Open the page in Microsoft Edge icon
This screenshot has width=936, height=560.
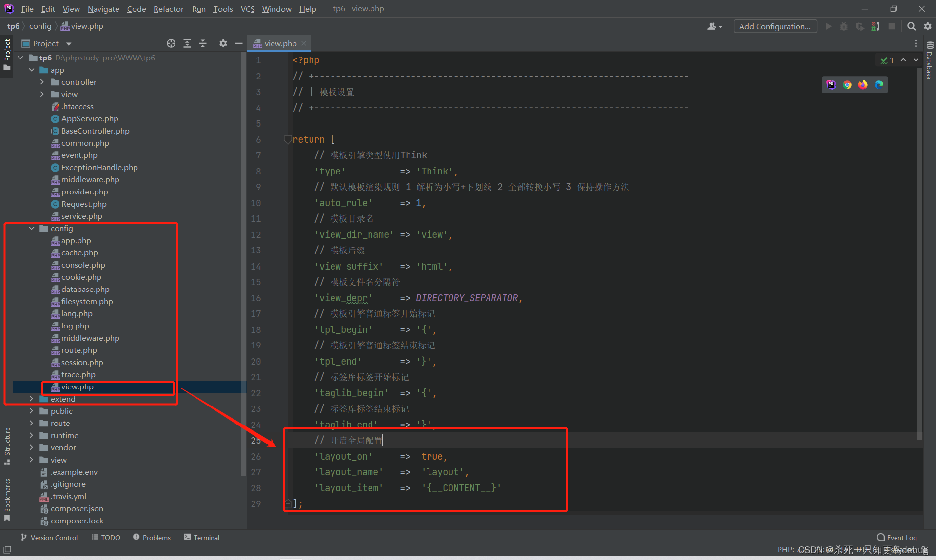point(879,84)
